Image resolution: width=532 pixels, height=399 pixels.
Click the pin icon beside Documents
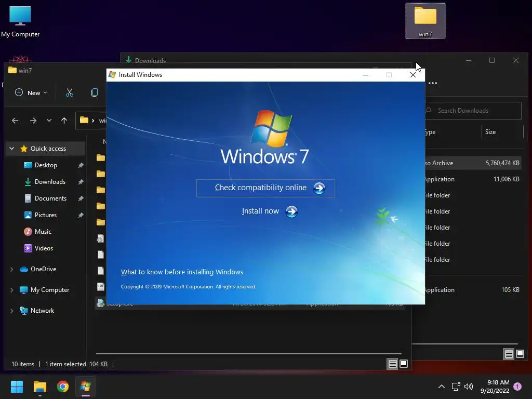[81, 198]
